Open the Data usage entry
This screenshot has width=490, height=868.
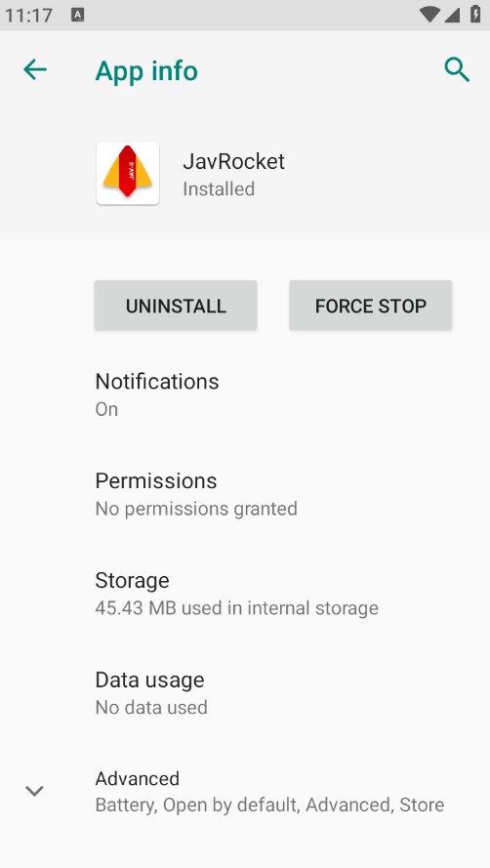[x=245, y=692]
